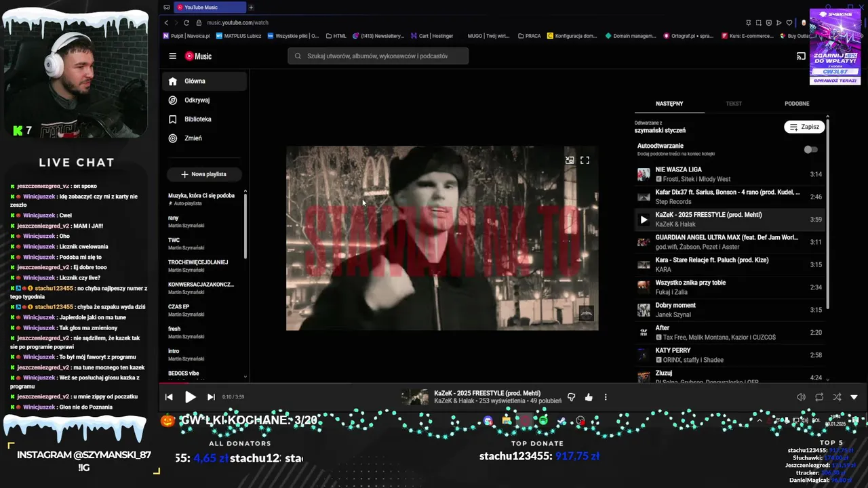Dislike the current song
Screen dimensions: 868x488
coord(571,397)
